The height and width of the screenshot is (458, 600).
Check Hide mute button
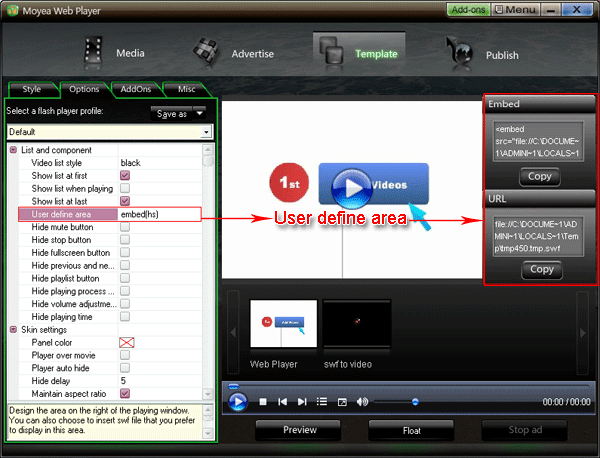coord(125,227)
